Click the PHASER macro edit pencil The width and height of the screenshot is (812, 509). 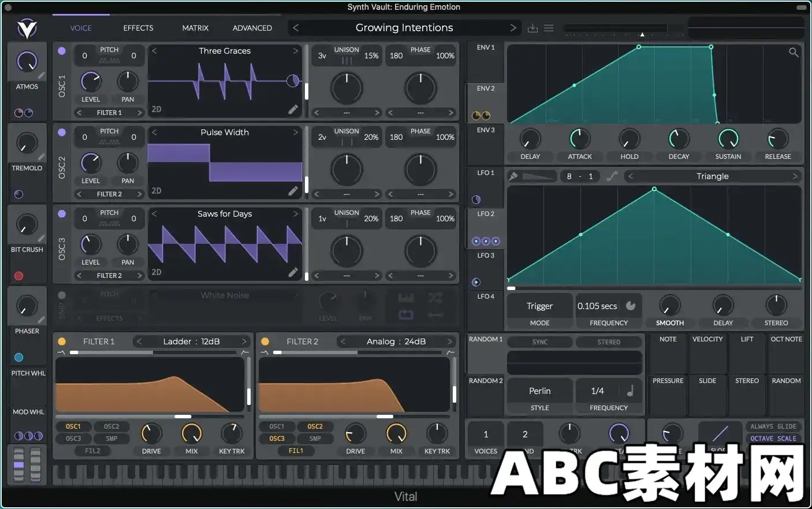[42, 320]
